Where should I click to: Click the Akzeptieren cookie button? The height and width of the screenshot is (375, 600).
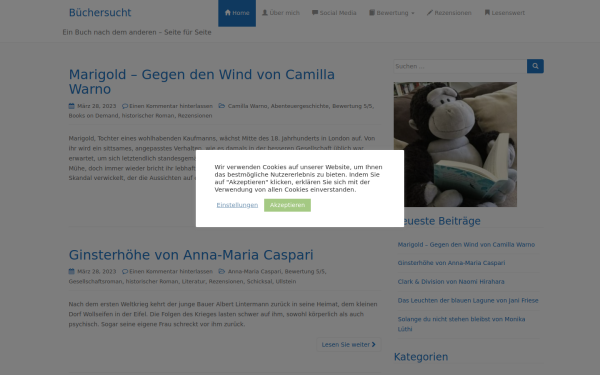tap(287, 205)
